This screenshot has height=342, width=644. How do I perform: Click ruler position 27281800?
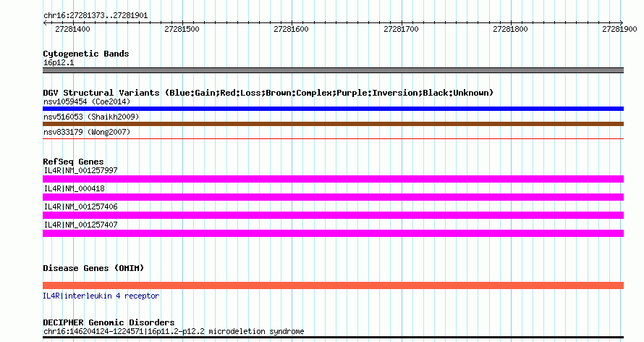click(511, 29)
